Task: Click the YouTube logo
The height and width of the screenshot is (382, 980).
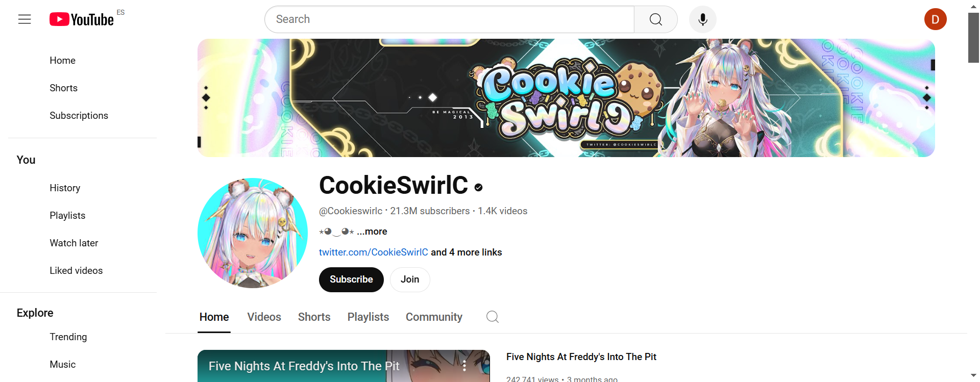Action: click(82, 19)
